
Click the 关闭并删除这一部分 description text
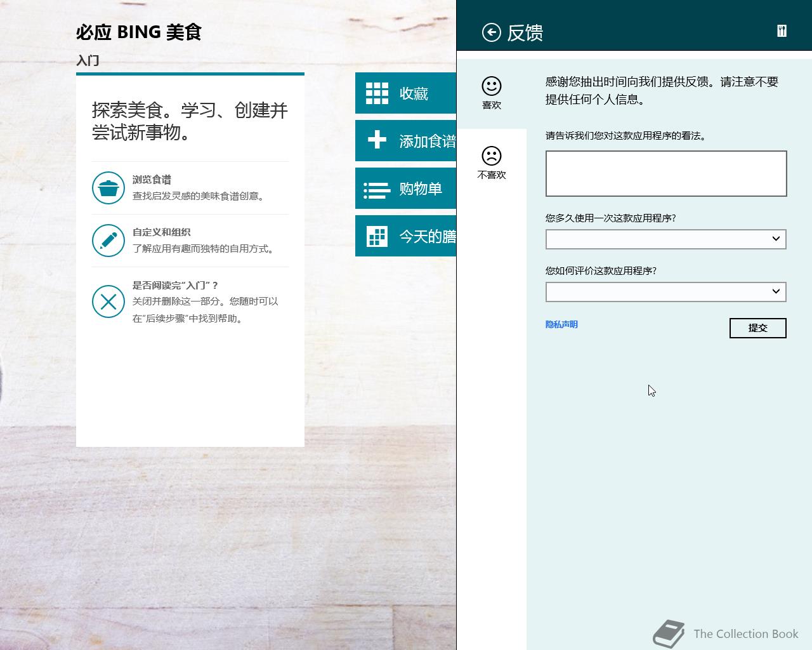[x=206, y=310]
